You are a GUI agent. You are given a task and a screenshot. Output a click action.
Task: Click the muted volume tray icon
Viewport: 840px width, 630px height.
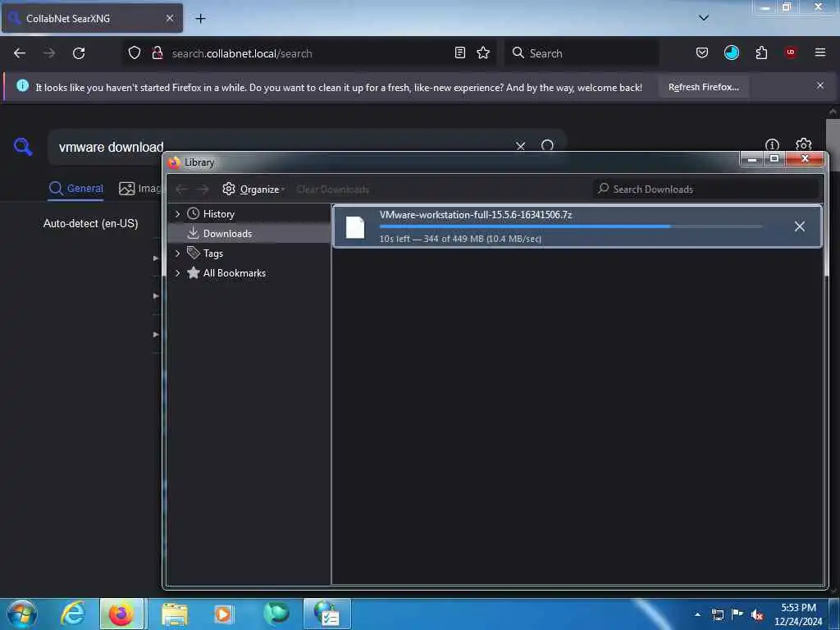756,614
